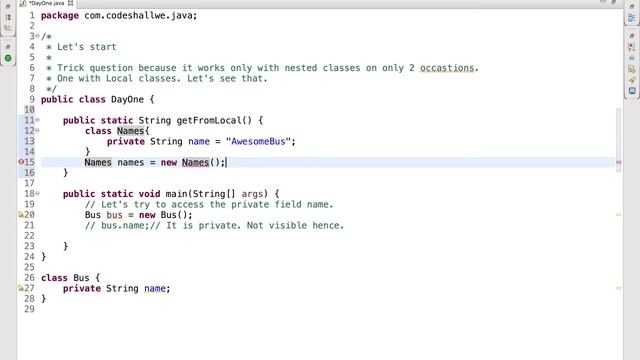
Task: Open the Package Explorer fast view icon
Action: coord(8,18)
